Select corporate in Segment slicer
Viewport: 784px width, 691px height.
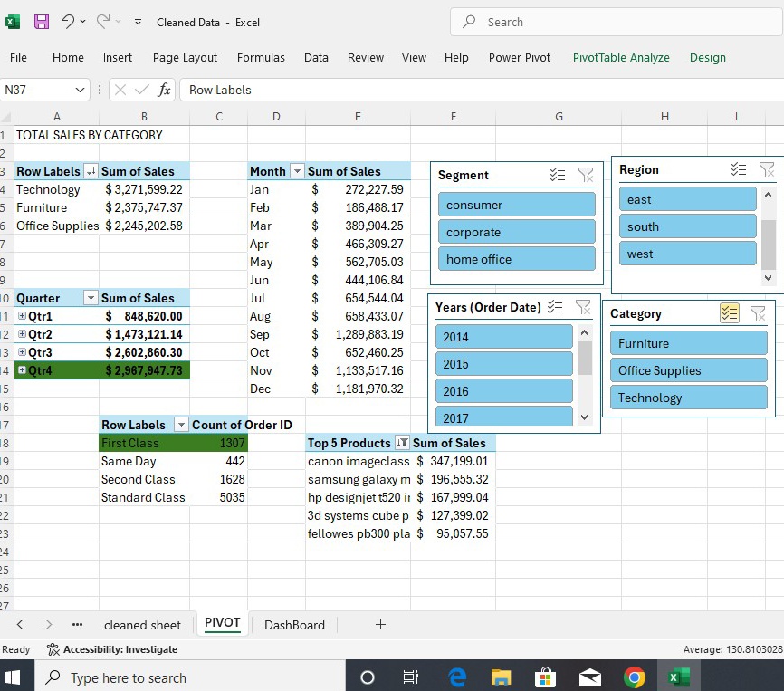click(x=517, y=232)
